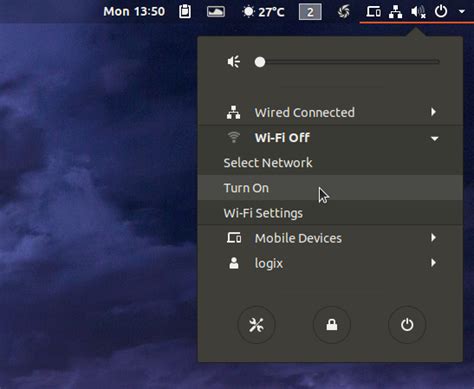
Task: Click the mobile devices icon in top bar
Action: [x=373, y=12]
